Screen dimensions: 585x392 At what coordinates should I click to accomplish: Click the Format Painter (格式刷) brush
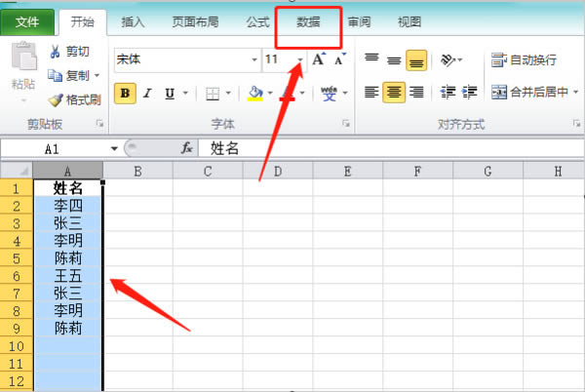(x=55, y=99)
